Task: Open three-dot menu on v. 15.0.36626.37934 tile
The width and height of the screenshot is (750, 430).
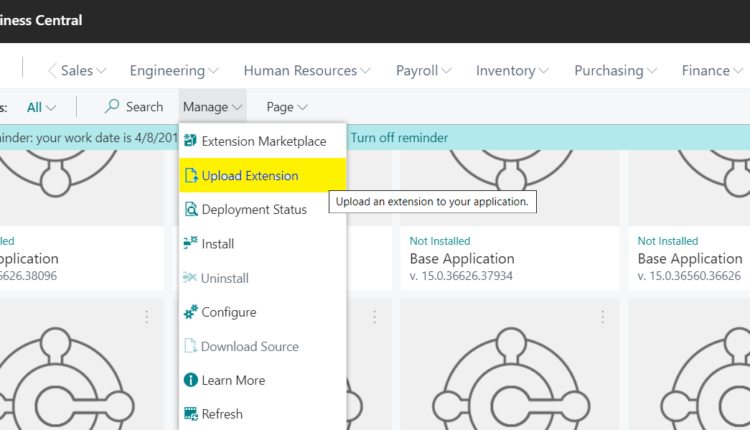Action: tap(602, 316)
